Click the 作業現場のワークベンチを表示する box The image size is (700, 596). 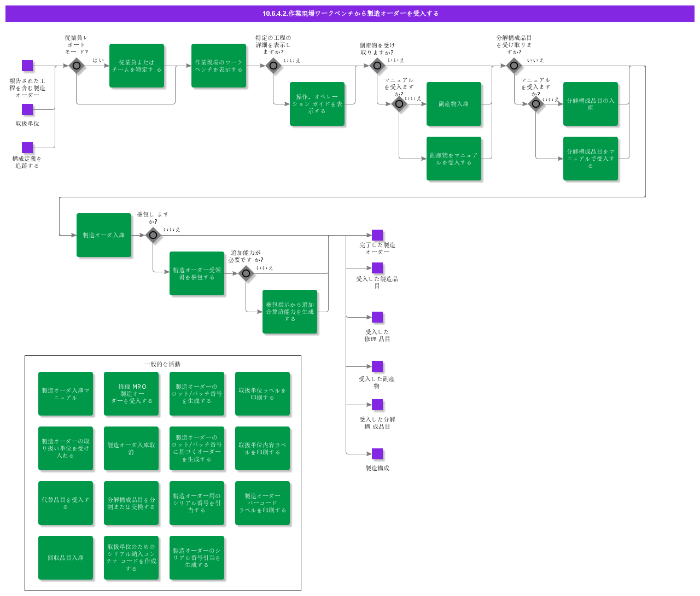coord(219,66)
